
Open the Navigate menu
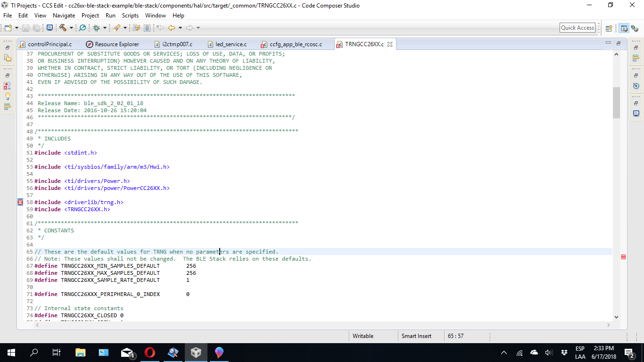pos(64,16)
